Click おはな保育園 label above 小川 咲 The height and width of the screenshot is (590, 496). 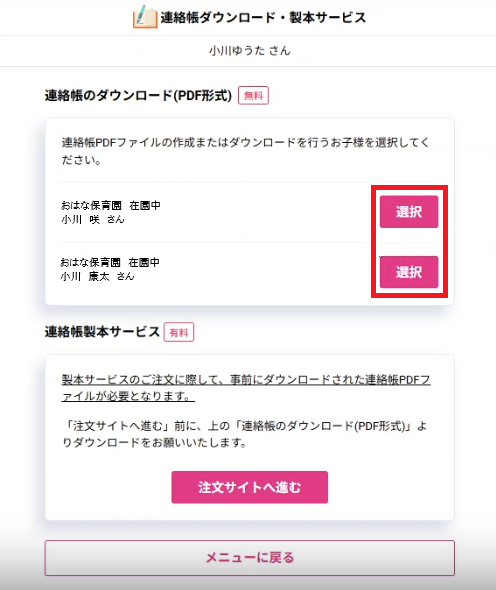[91, 205]
